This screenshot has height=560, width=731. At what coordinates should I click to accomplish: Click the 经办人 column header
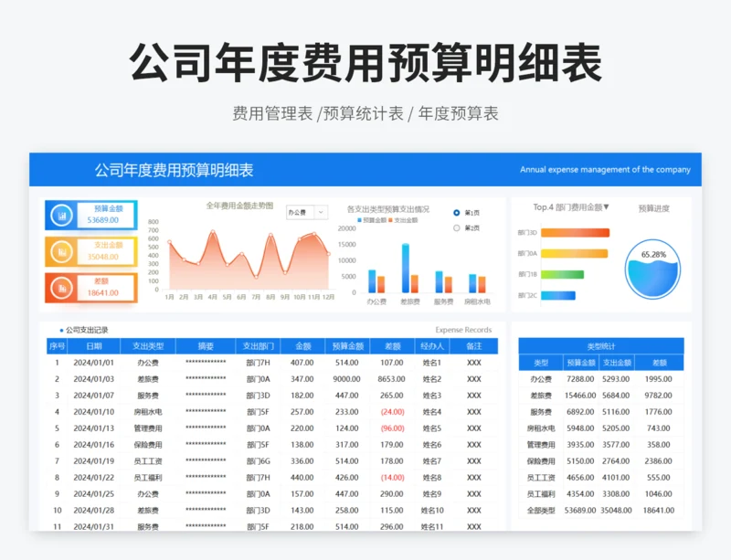tap(432, 346)
